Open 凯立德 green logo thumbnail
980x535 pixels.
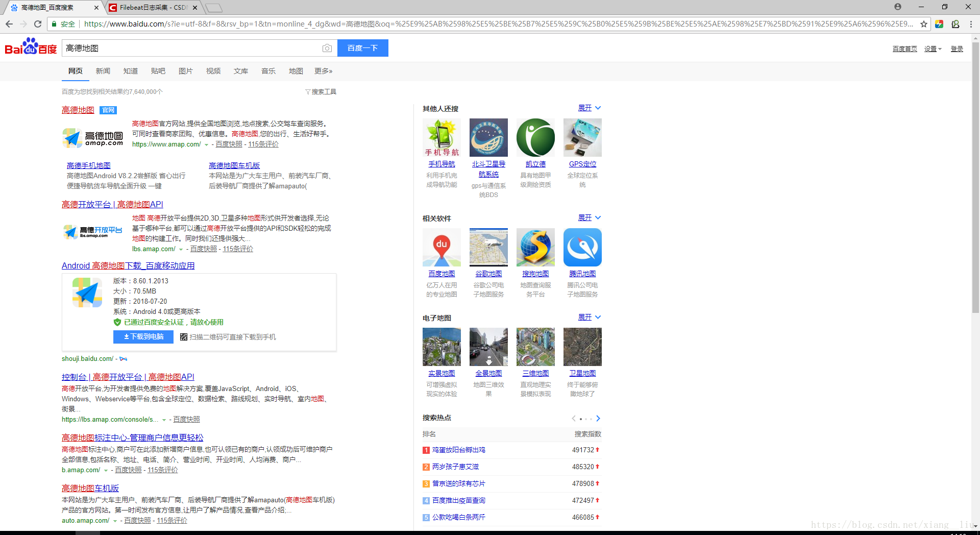click(x=535, y=137)
